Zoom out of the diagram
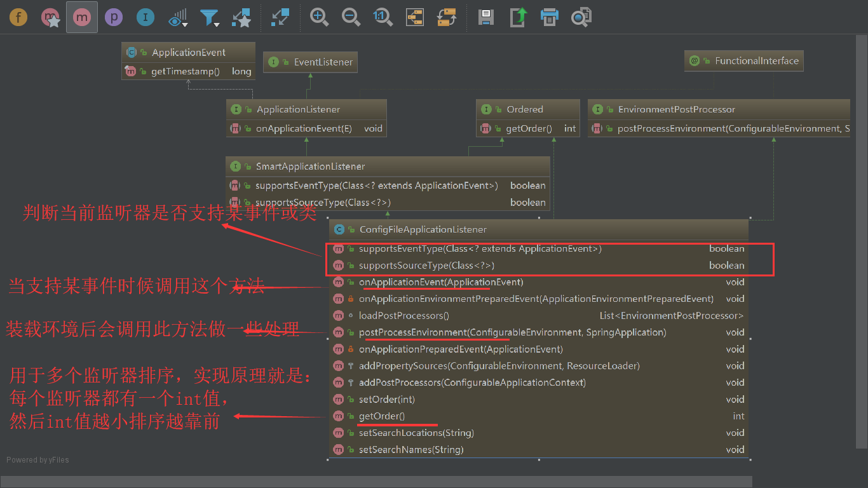The height and width of the screenshot is (488, 868). click(x=351, y=17)
